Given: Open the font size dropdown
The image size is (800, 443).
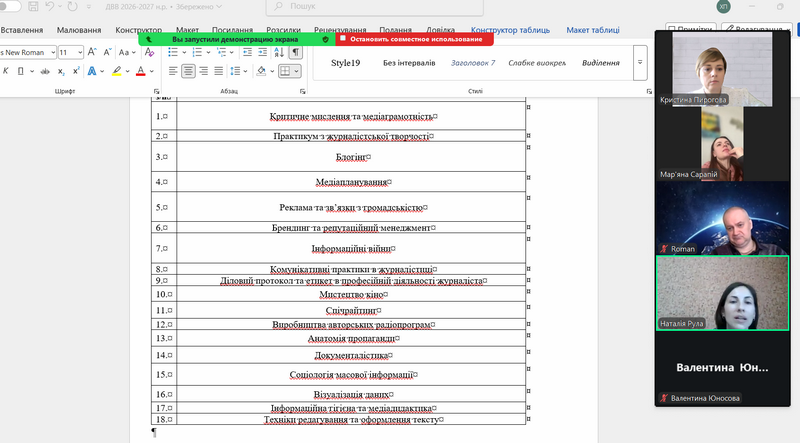Looking at the screenshot, I should (x=79, y=52).
